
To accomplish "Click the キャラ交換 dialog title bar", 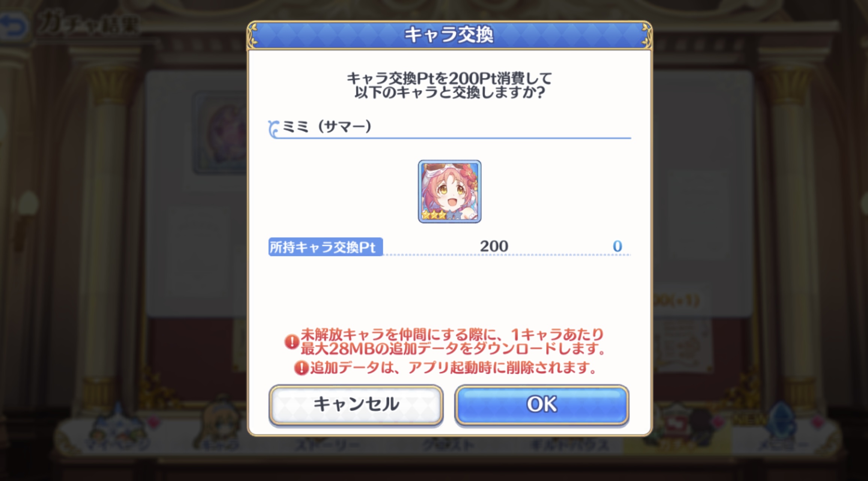I will 449,35.
